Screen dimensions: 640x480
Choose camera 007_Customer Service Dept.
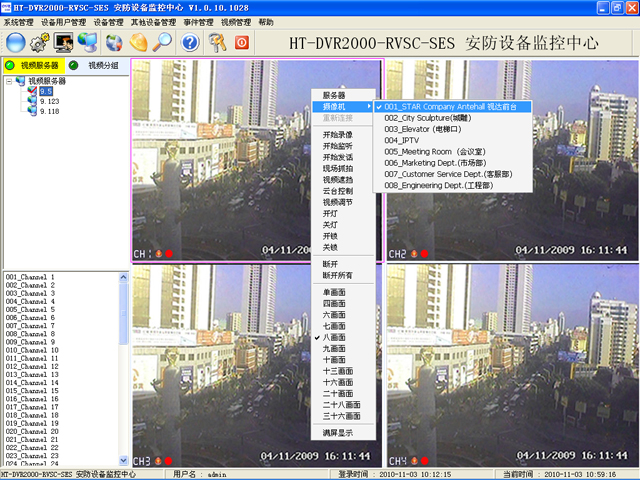[x=452, y=174]
